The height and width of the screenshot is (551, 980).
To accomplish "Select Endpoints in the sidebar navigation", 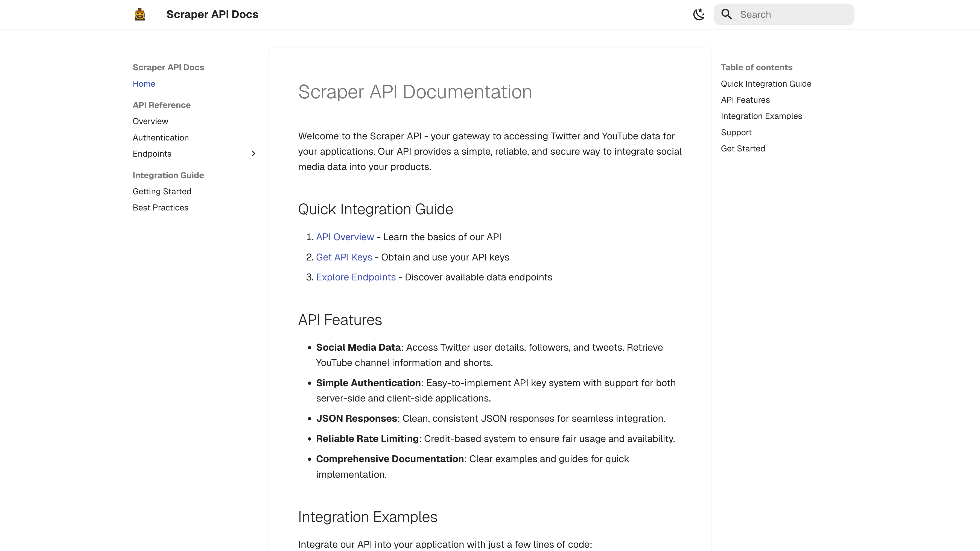I will pos(152,154).
